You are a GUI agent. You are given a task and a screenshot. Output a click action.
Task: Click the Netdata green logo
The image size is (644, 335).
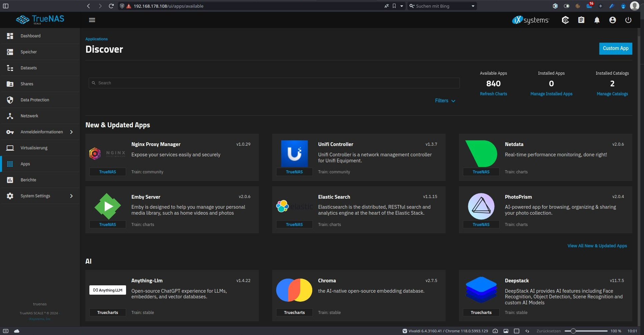481,154
